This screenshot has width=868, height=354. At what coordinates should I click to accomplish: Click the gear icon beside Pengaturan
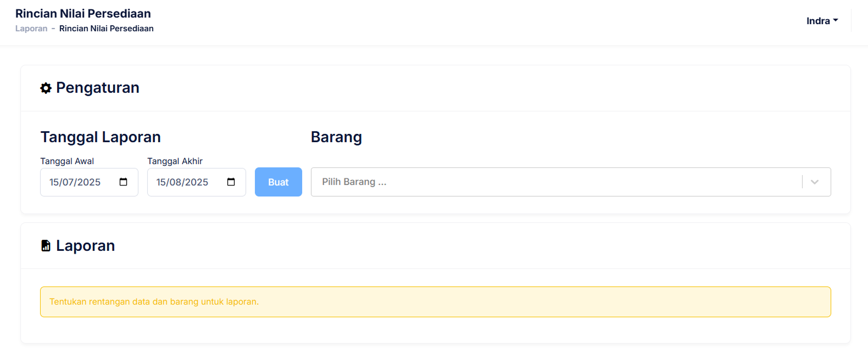click(x=46, y=88)
